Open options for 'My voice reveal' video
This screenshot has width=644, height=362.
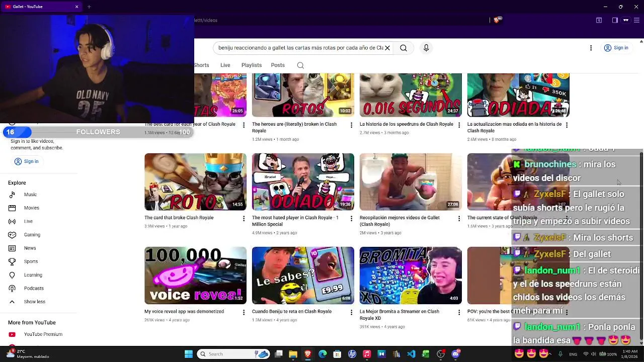pyautogui.click(x=244, y=312)
